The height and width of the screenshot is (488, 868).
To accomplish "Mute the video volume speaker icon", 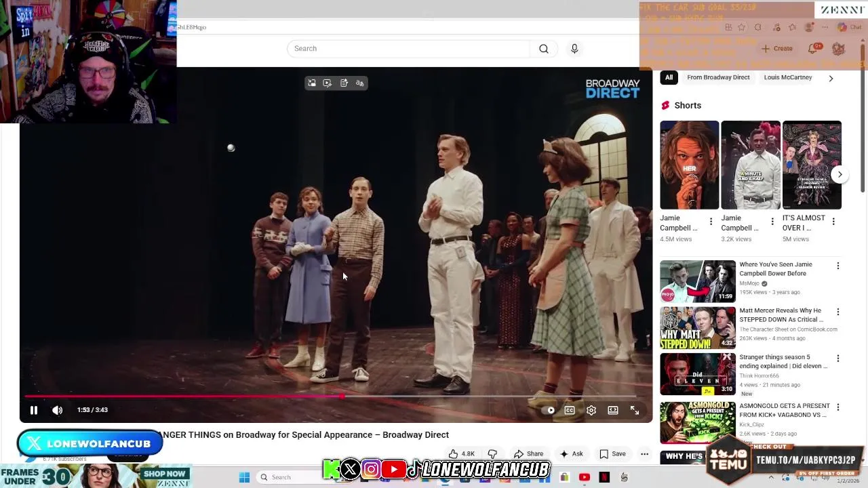I will (58, 410).
